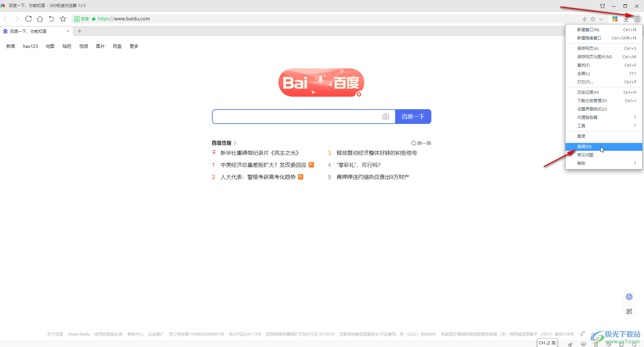Open hot search 新华社重磅微纪录片《民主之光》

click(x=260, y=153)
